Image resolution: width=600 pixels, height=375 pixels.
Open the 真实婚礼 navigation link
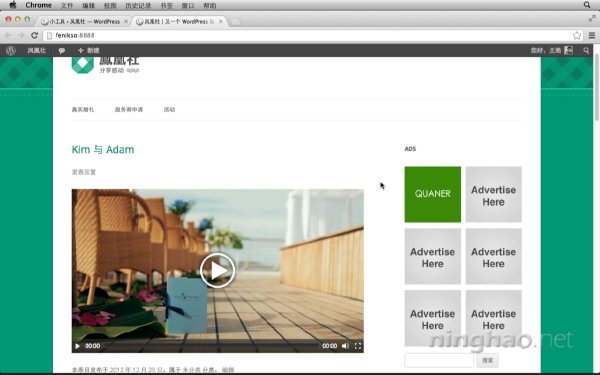point(83,109)
